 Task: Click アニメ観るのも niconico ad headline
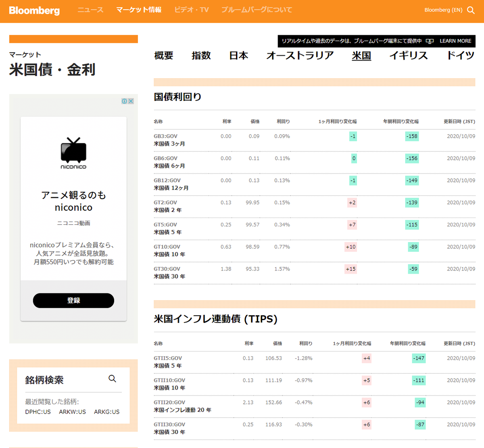[73, 201]
